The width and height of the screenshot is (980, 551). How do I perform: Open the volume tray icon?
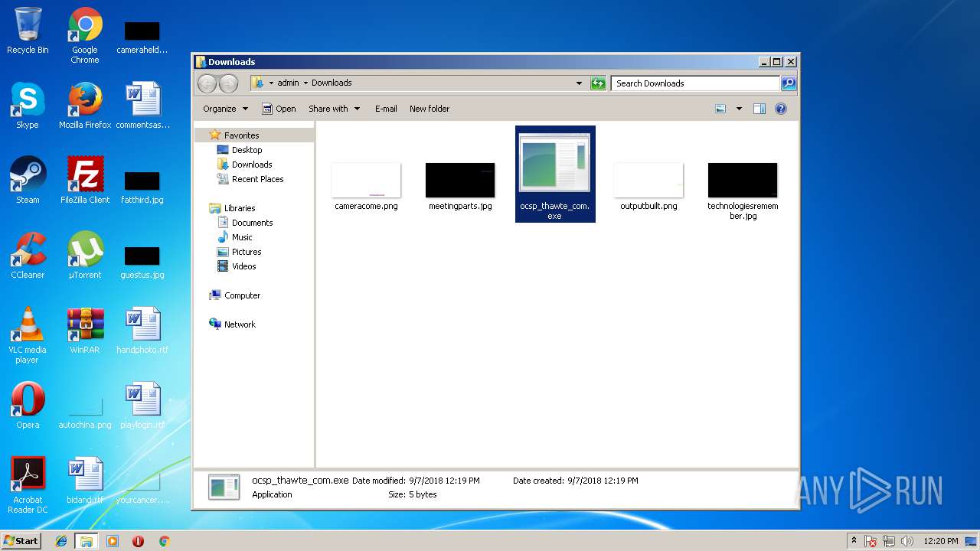(907, 541)
